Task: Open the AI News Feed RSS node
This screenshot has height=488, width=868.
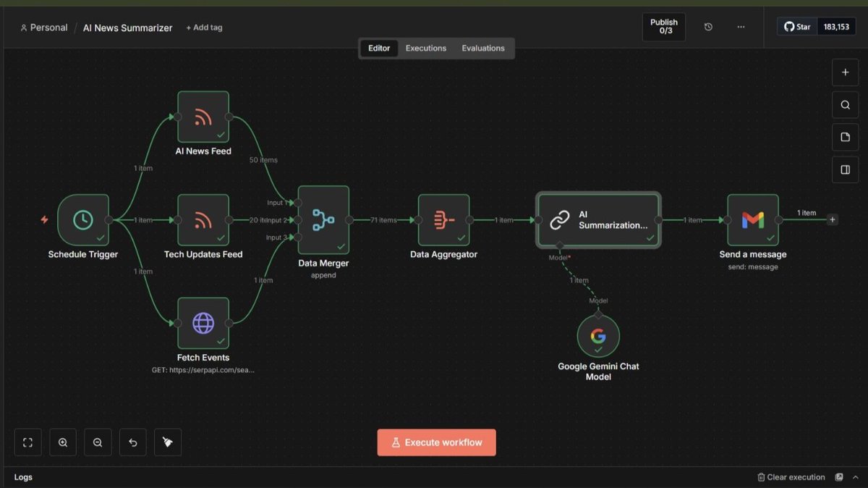Action: coord(203,117)
